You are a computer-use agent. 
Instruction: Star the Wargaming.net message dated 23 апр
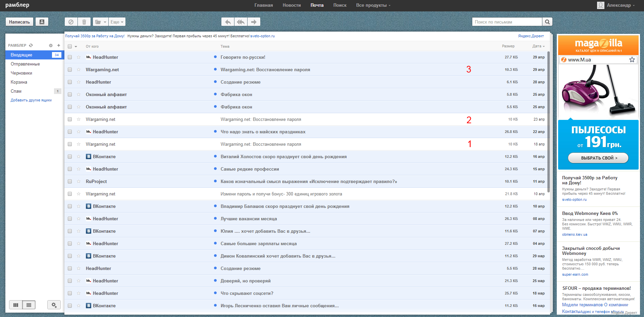click(x=78, y=119)
